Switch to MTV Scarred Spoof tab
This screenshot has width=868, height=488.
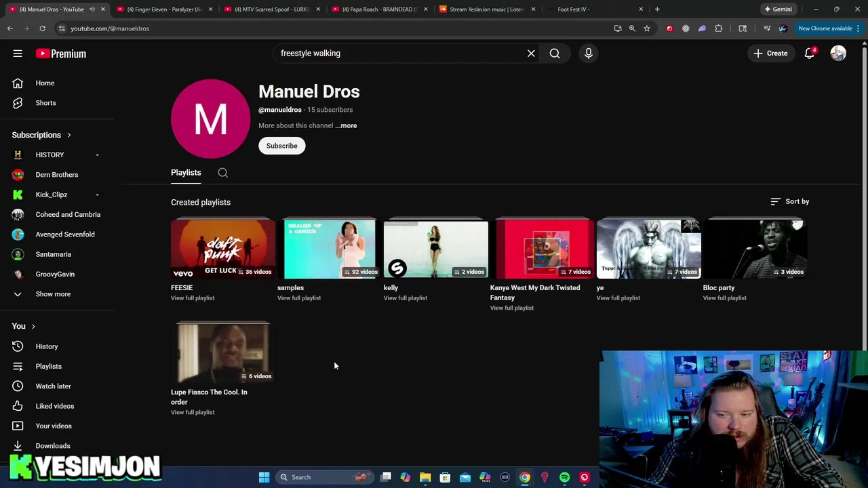(271, 9)
